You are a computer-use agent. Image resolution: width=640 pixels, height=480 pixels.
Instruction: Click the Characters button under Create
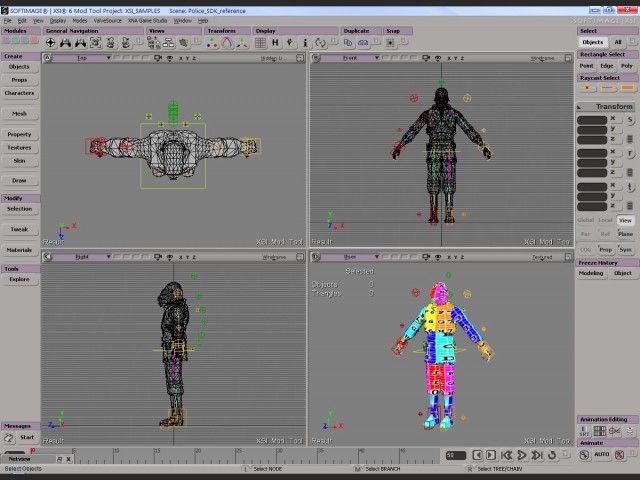pyautogui.click(x=20, y=93)
